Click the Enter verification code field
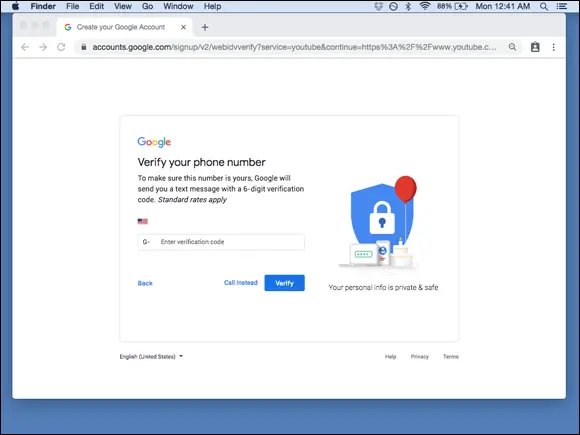The width and height of the screenshot is (580, 435). click(x=221, y=242)
